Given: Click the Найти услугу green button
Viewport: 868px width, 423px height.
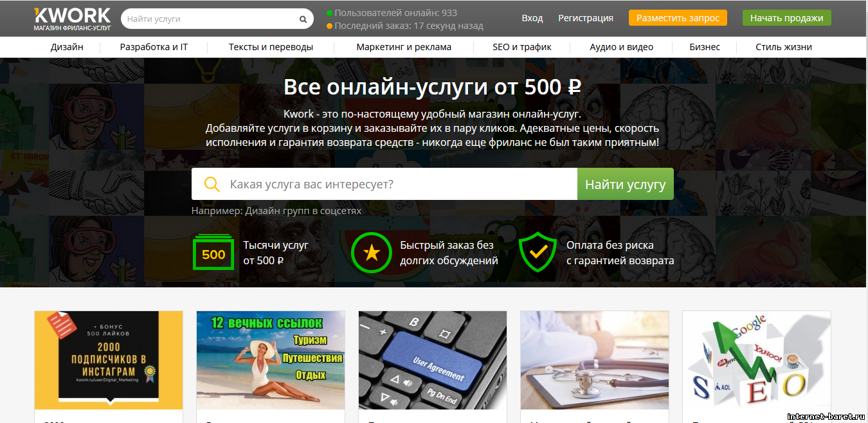Looking at the screenshot, I should 626,184.
